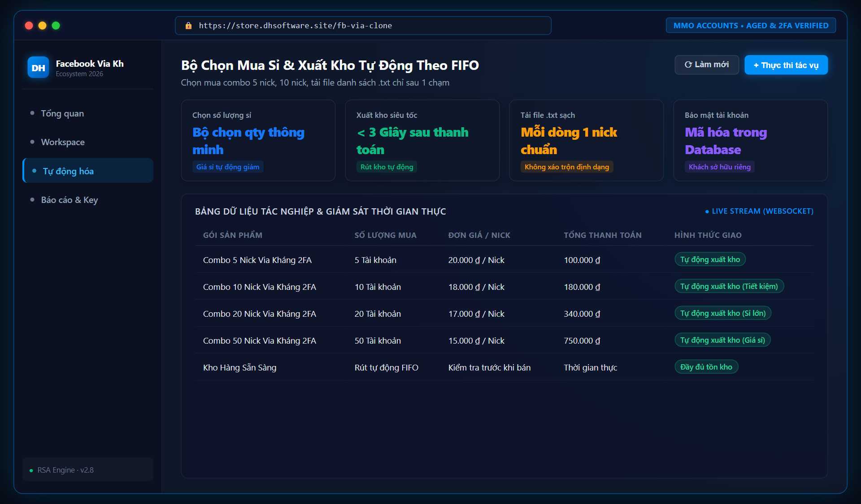Open the Bảo mật tài khoản card
The image size is (861, 504).
pos(751,140)
